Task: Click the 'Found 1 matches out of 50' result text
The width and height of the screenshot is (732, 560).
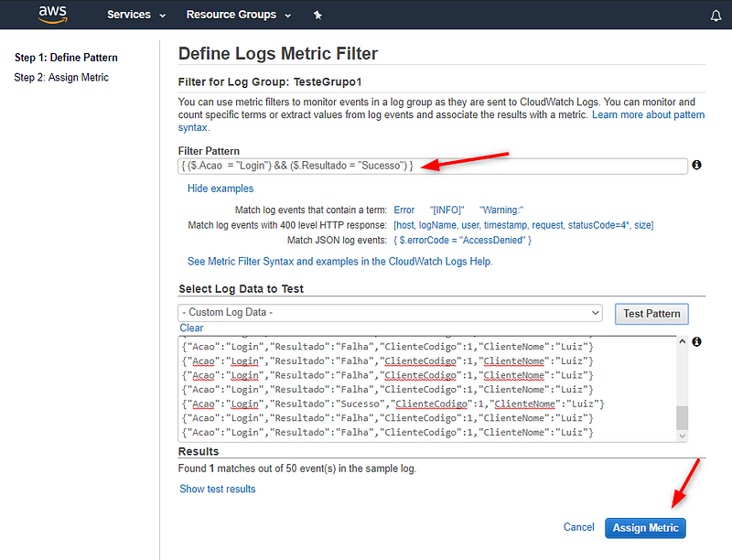Action: coord(296,468)
